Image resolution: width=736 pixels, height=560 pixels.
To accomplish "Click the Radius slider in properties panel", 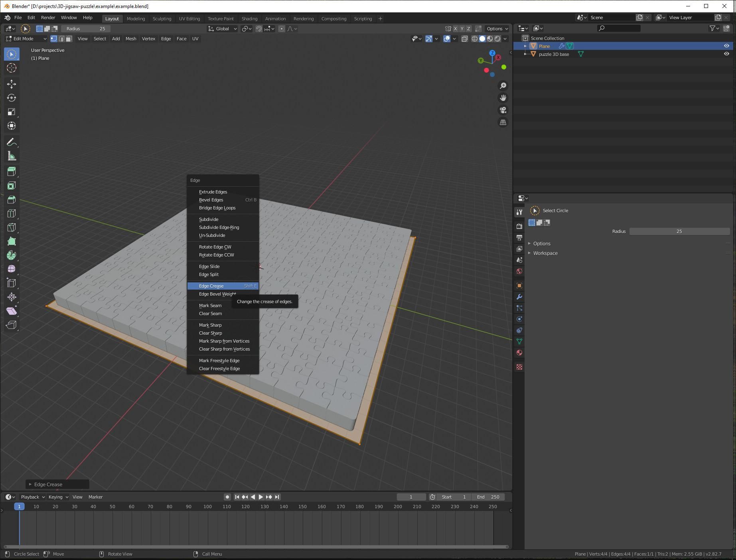I will pos(679,231).
